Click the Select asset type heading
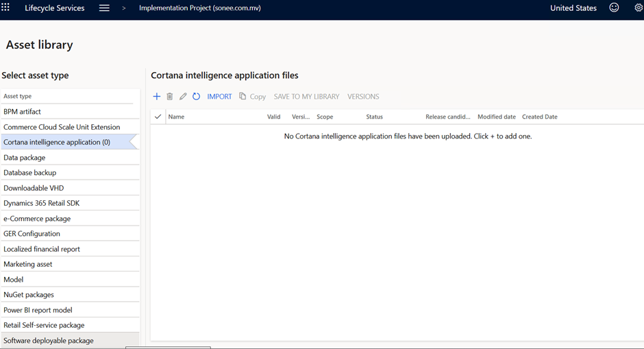This screenshot has width=644, height=349. [36, 75]
